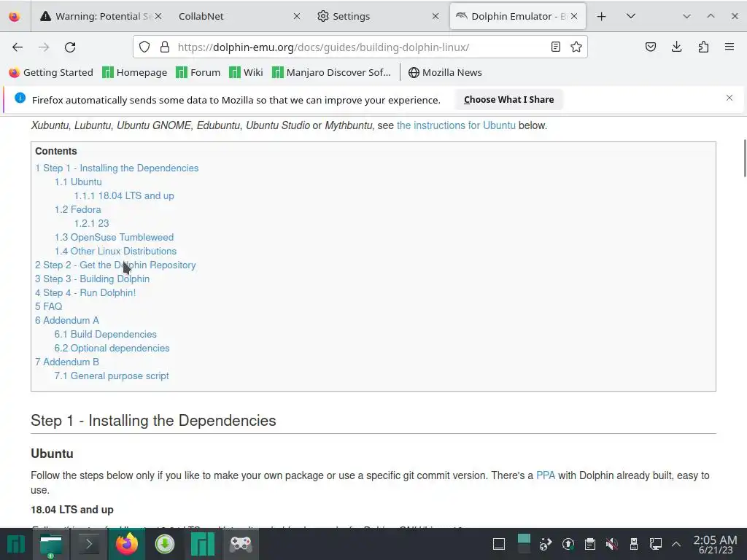Open the green download installer taskbar icon
747x560 pixels.
tap(164, 544)
